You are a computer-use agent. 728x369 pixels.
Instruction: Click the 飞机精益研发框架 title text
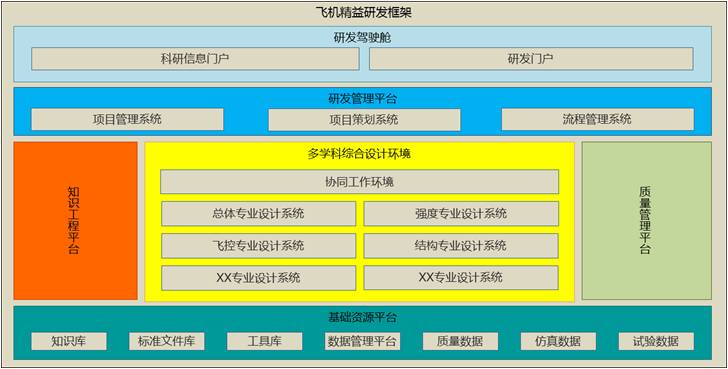[x=364, y=13]
